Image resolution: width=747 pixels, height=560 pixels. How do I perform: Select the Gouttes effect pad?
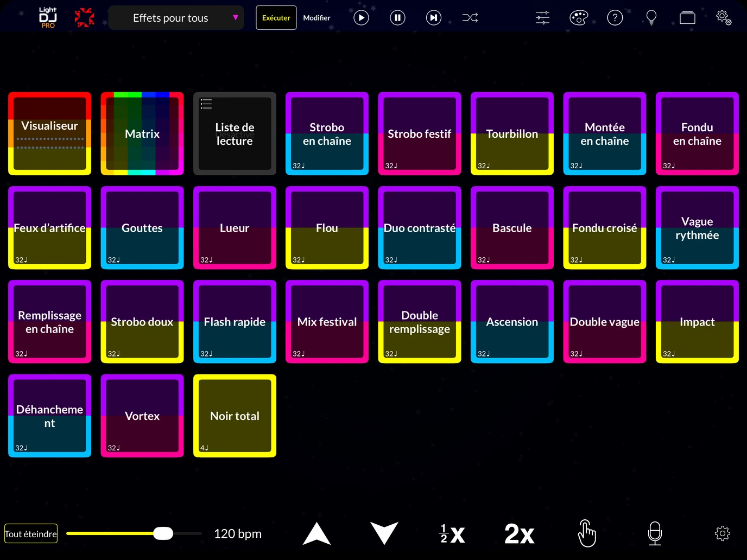(x=142, y=228)
